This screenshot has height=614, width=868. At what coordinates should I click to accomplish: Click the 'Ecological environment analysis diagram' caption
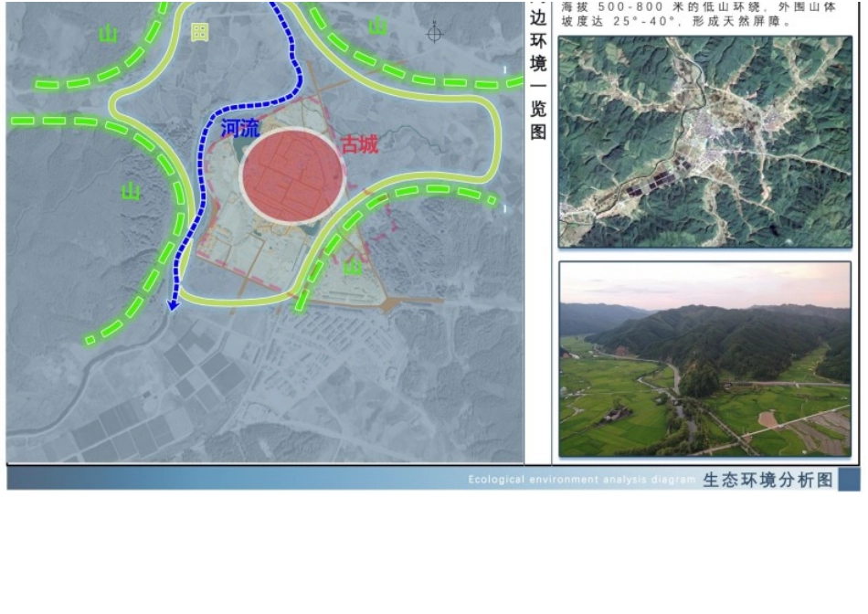(x=581, y=480)
